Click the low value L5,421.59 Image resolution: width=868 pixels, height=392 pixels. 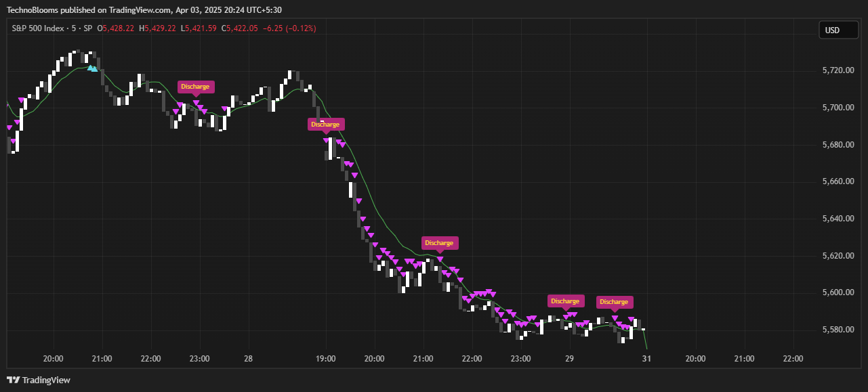click(199, 28)
